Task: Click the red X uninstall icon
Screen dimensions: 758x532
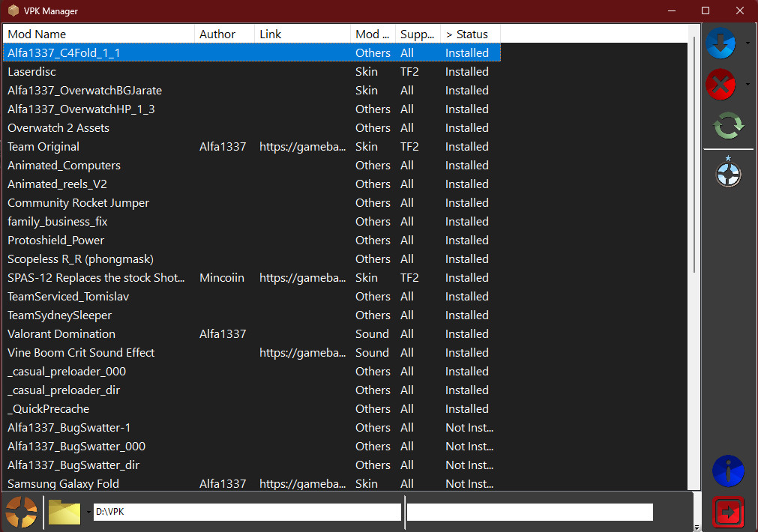Action: coord(721,84)
